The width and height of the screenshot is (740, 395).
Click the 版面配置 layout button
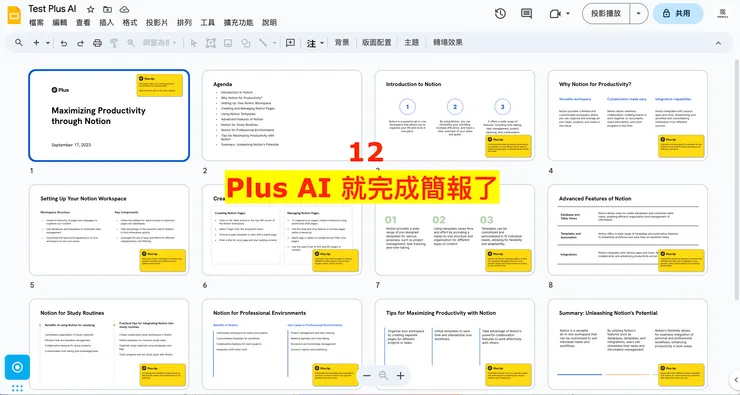tap(377, 42)
